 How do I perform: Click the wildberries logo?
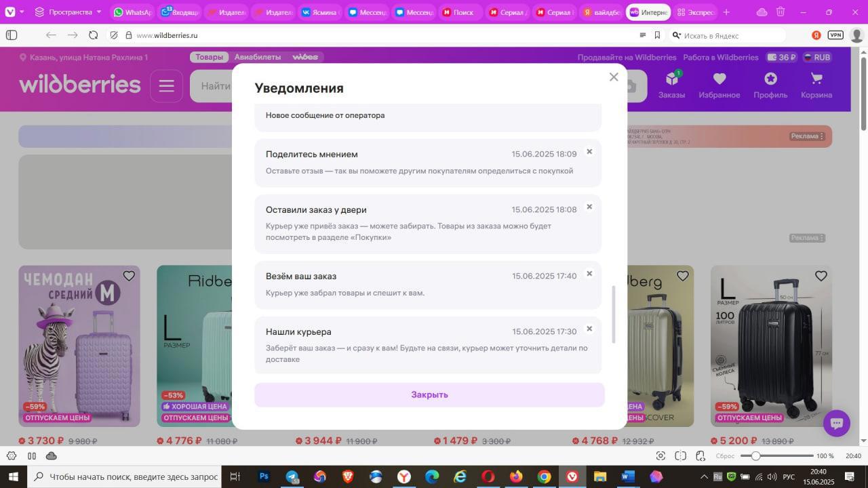click(x=80, y=85)
